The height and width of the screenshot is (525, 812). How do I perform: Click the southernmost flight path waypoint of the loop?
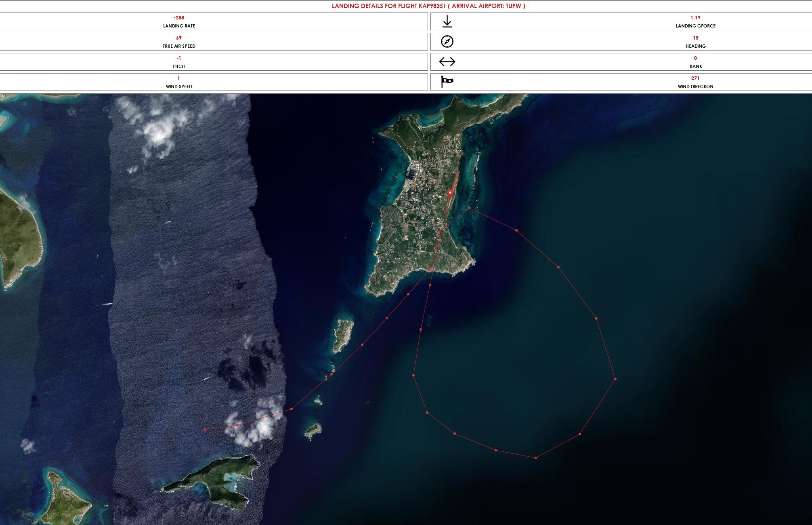[536, 458]
